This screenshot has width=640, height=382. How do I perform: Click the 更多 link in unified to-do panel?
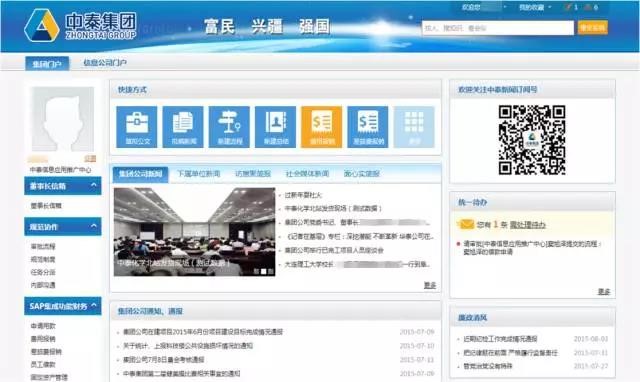click(604, 291)
